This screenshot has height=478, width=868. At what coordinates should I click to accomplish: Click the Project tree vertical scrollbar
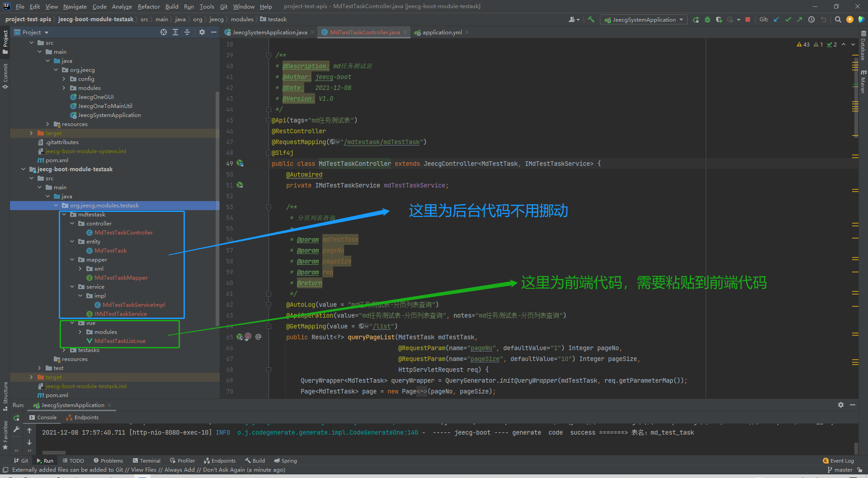[217, 209]
